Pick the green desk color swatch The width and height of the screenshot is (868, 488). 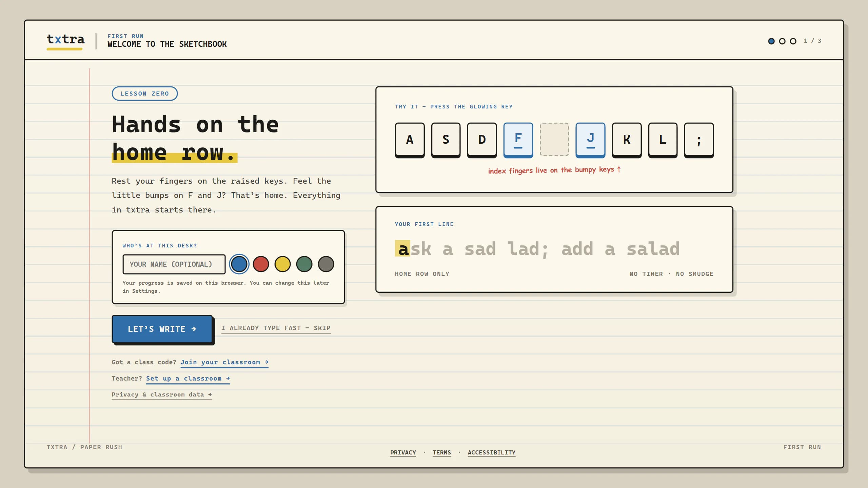(304, 264)
